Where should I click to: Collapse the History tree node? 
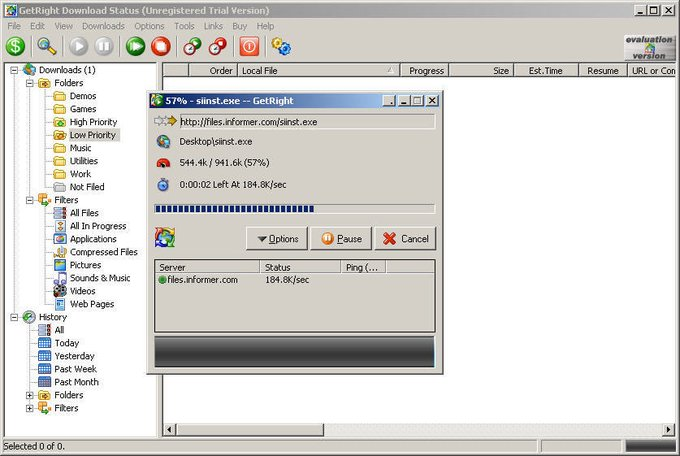[14, 317]
